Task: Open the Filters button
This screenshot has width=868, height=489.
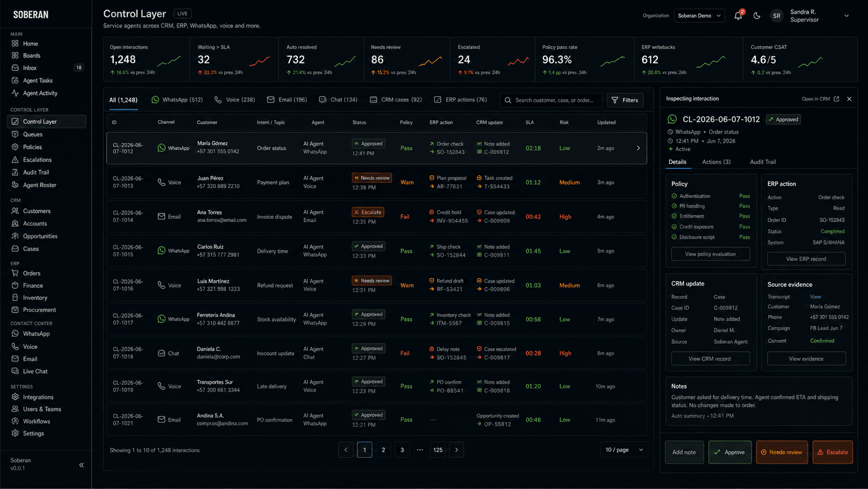Action: pos(625,100)
